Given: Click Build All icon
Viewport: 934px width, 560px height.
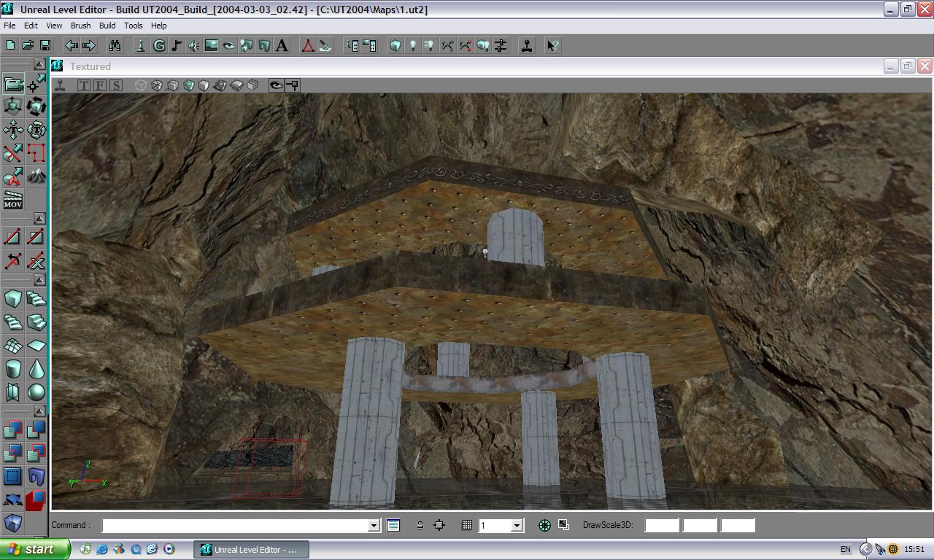Looking at the screenshot, I should pos(482,45).
